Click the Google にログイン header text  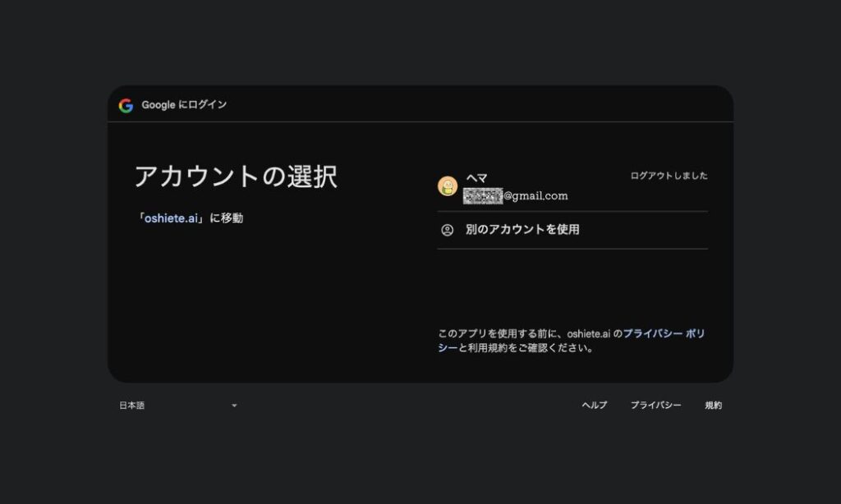(x=184, y=105)
